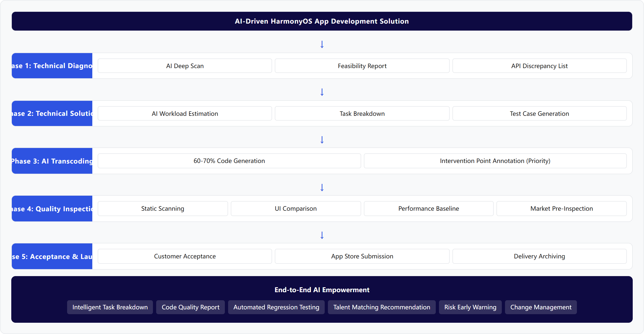Click the UI Comparison box
The width and height of the screenshot is (644, 334).
296,209
